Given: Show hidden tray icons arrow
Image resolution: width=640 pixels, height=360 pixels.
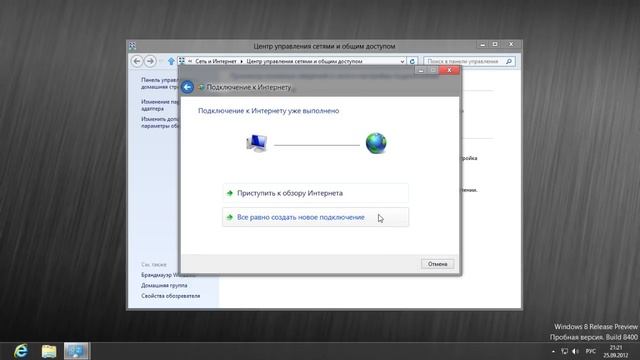Looking at the screenshot, I should click(x=553, y=351).
